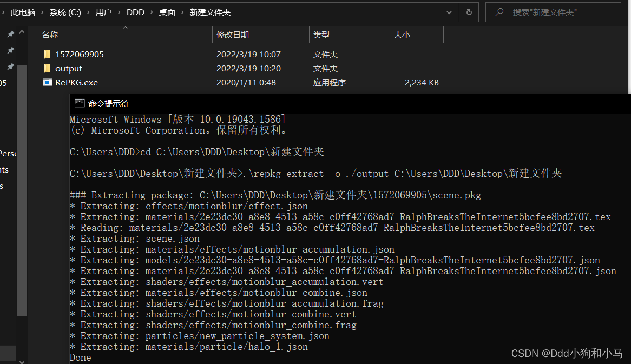The width and height of the screenshot is (631, 364).
Task: Click the sidebar vertical scrollbar thumb
Action: 22,191
